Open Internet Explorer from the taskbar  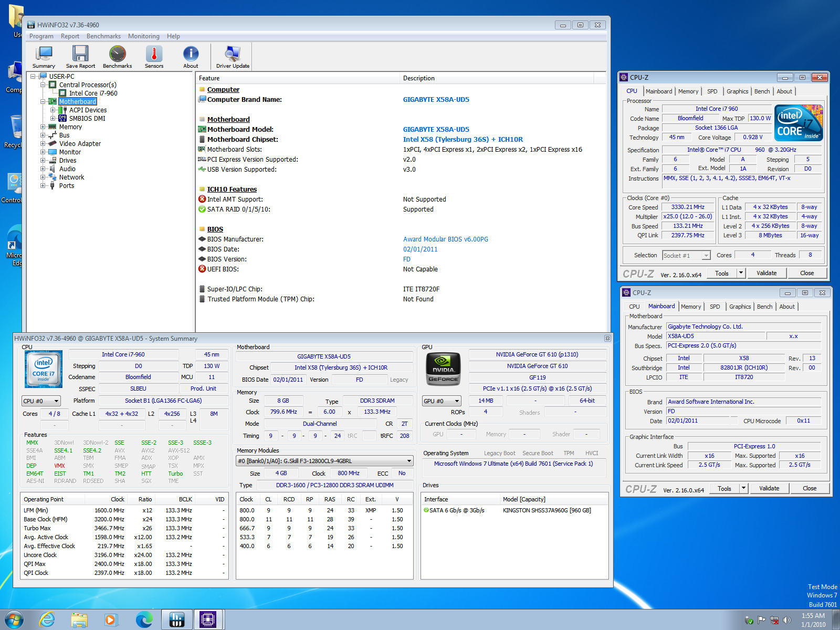(x=47, y=619)
